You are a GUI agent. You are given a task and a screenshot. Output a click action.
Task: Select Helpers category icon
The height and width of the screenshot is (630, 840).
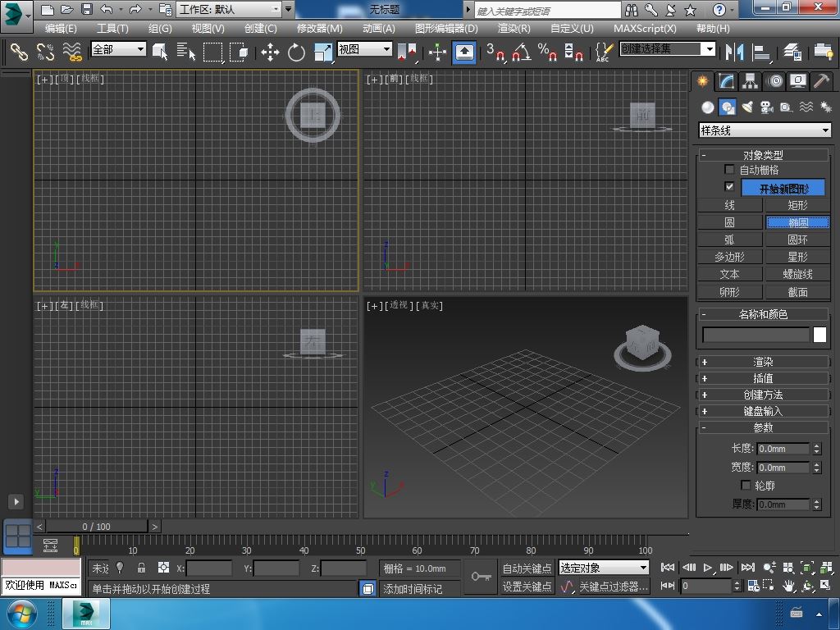point(786,107)
